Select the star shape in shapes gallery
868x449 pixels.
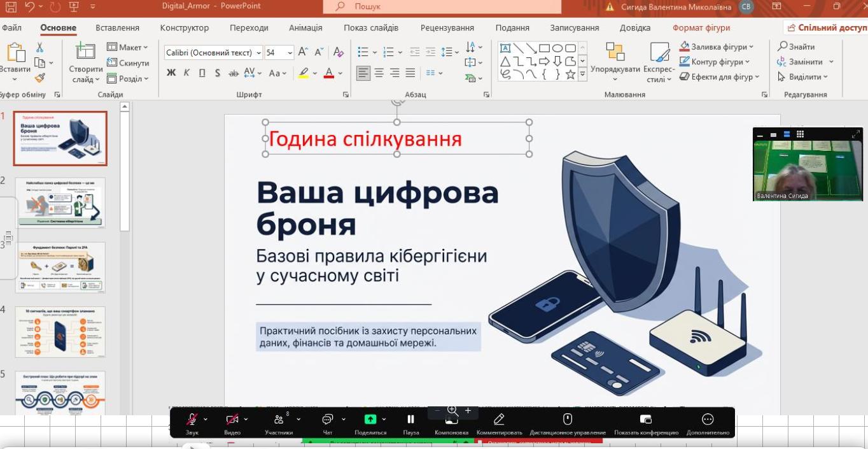pyautogui.click(x=570, y=75)
